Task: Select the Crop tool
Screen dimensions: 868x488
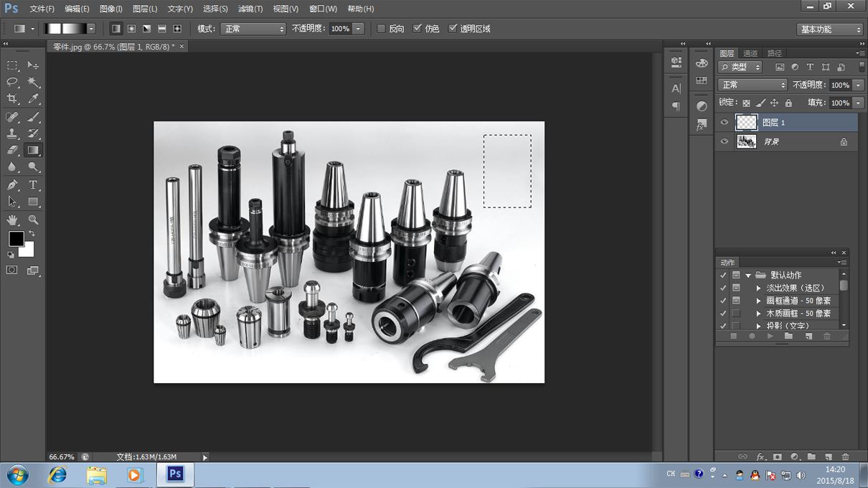Action: pos(12,99)
